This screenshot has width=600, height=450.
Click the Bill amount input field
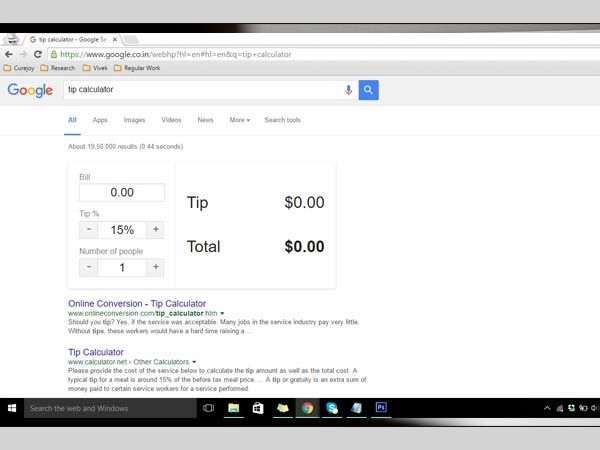tap(122, 192)
